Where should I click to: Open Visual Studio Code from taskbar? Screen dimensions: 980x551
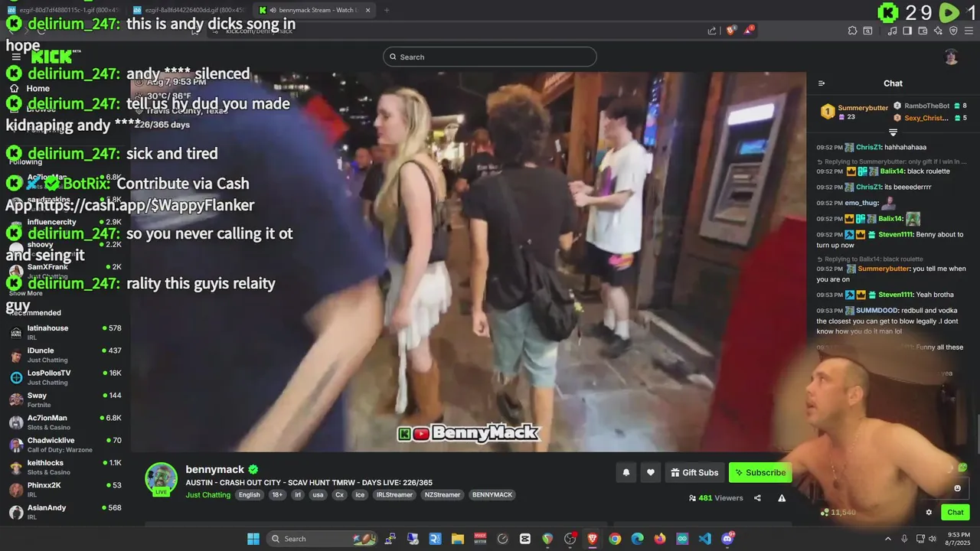(704, 539)
